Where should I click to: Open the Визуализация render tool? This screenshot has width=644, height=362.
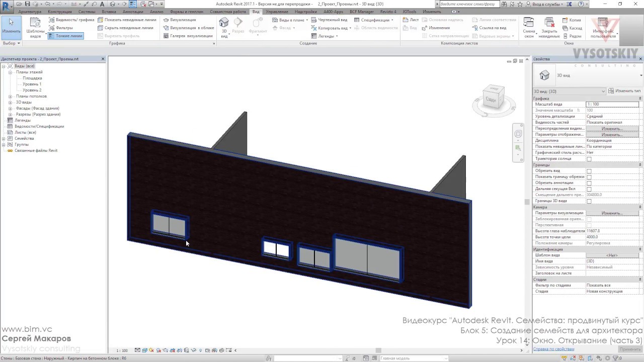click(180, 20)
